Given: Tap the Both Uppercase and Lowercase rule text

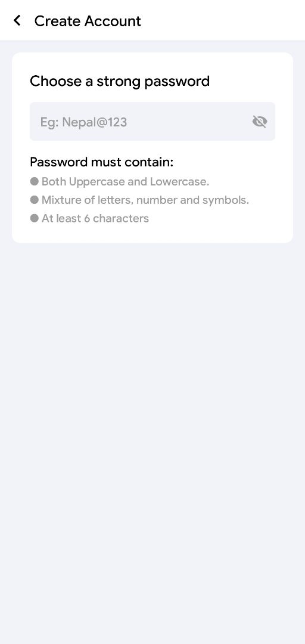Looking at the screenshot, I should (x=125, y=182).
